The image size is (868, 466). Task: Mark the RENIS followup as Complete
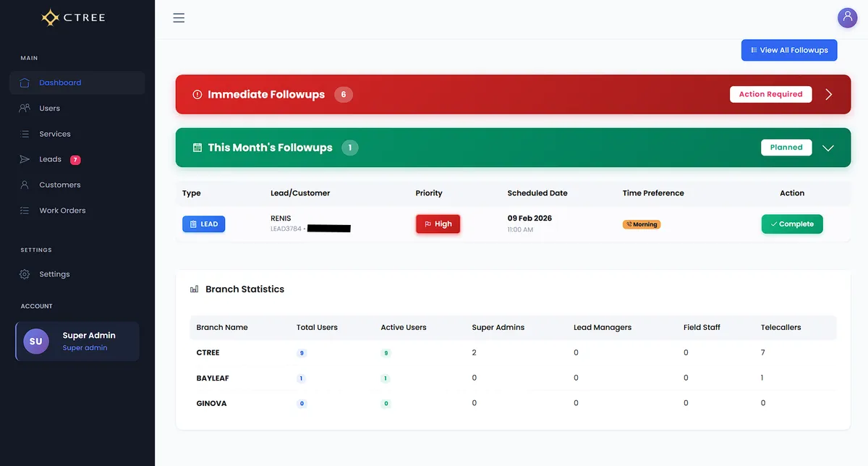tap(791, 224)
